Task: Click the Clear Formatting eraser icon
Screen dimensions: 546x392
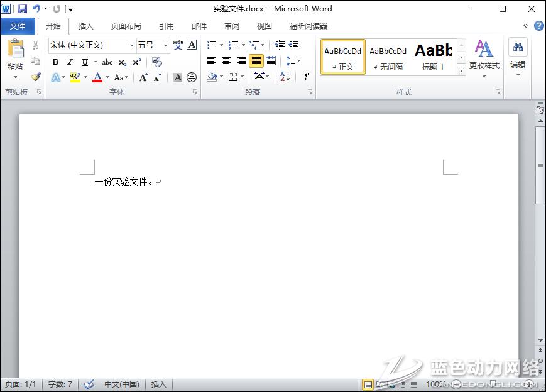Action: 157,62
